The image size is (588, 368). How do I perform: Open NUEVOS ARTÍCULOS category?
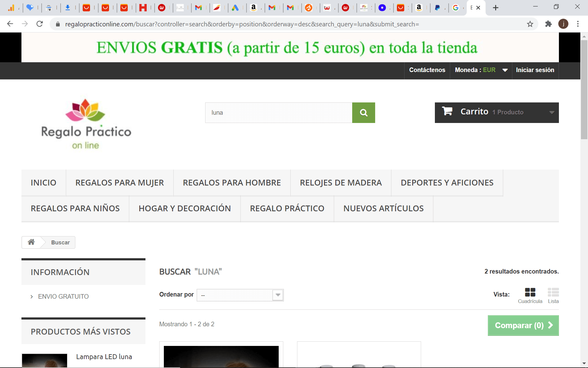(x=383, y=209)
